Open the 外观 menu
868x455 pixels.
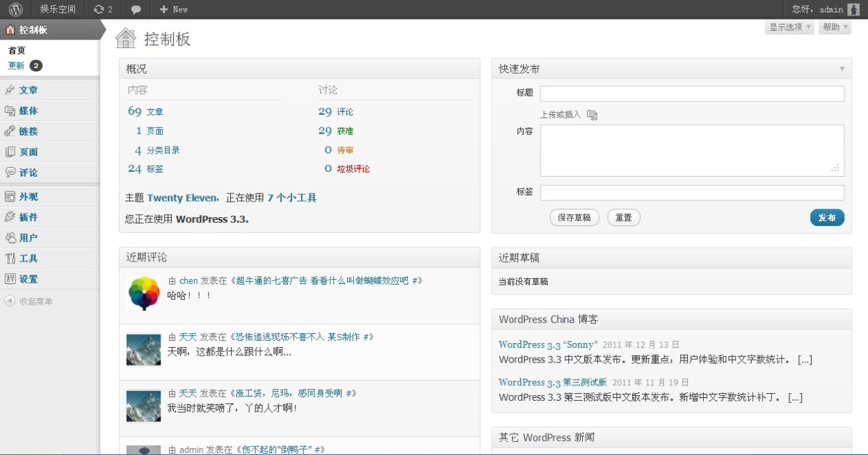pyautogui.click(x=29, y=196)
